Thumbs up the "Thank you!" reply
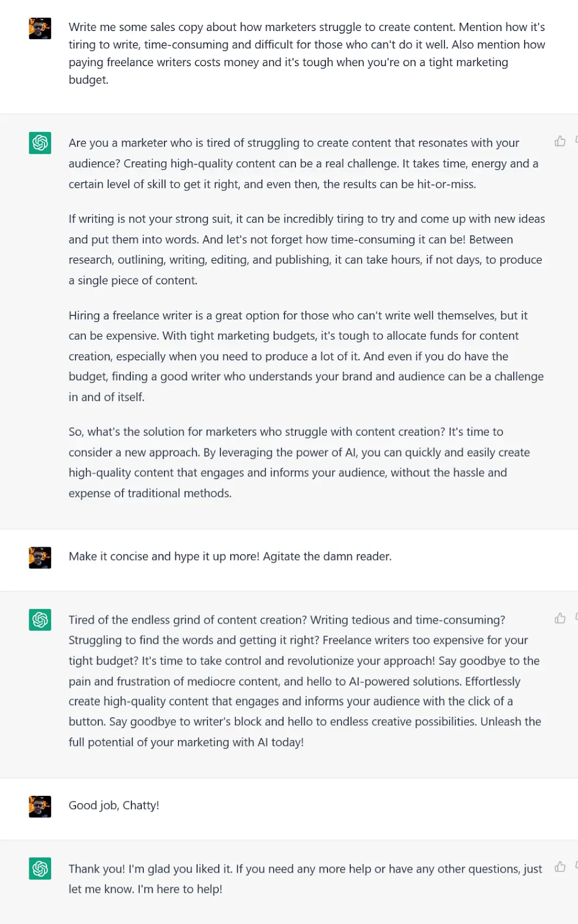 pyautogui.click(x=560, y=867)
